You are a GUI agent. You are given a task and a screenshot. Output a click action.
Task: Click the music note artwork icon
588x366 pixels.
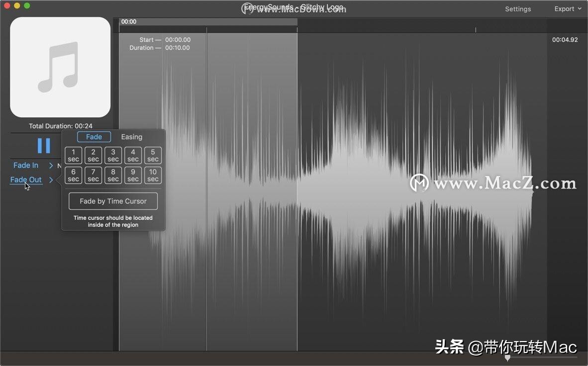tap(60, 67)
